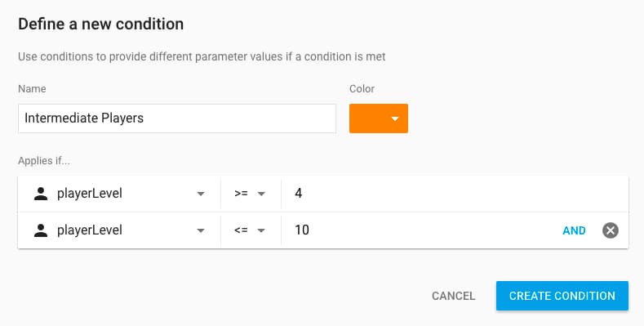Click the person icon beside the <= row

click(41, 230)
